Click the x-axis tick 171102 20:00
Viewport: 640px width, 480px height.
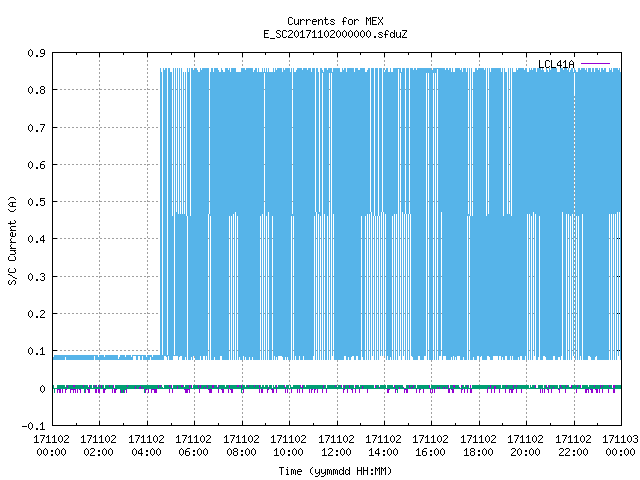pyautogui.click(x=525, y=446)
